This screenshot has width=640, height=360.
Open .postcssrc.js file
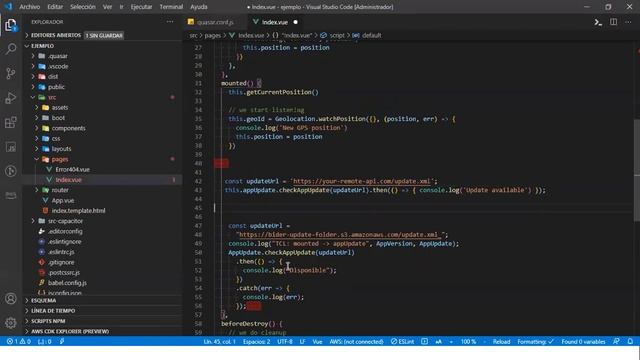coord(64,272)
